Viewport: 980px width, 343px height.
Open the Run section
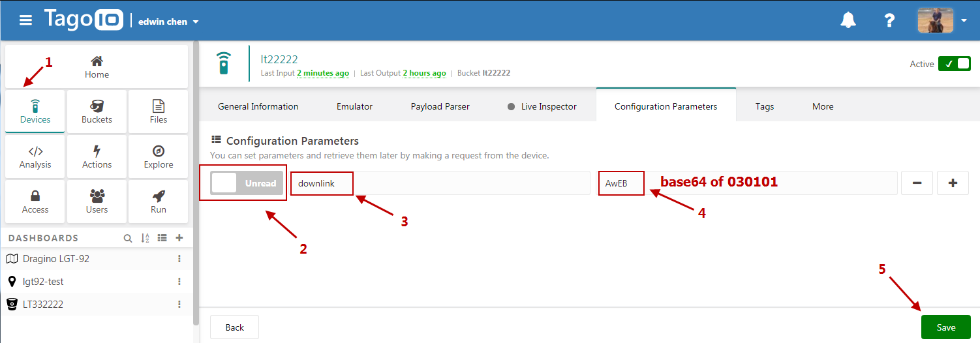click(x=159, y=201)
